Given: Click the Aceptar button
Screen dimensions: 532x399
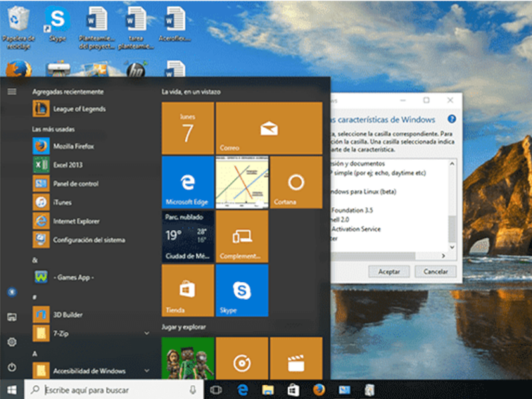Looking at the screenshot, I should (388, 271).
